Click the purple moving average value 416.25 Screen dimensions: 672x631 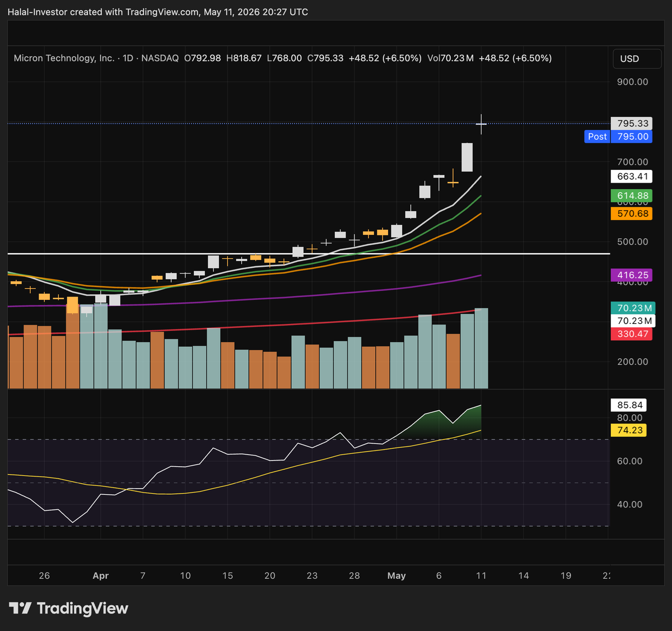pos(633,275)
